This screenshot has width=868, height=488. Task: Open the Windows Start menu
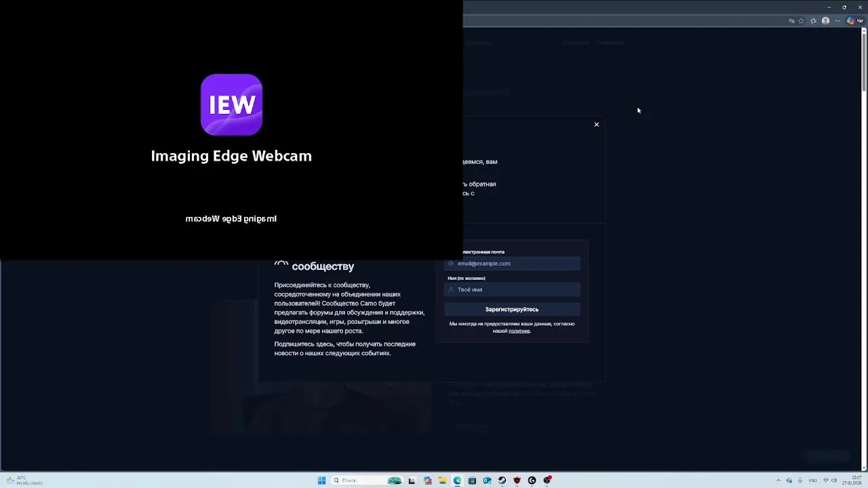[x=321, y=481]
